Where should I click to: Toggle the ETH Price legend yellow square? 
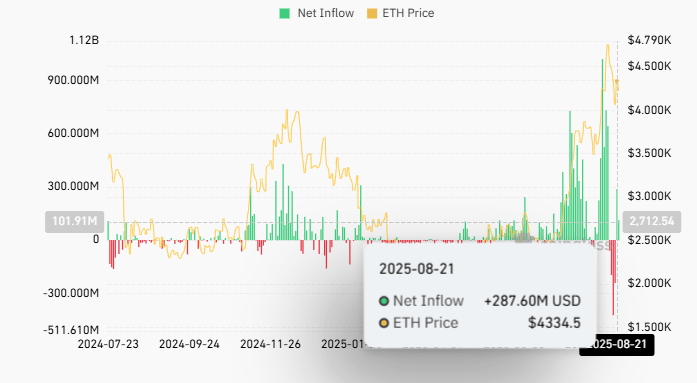pos(372,13)
